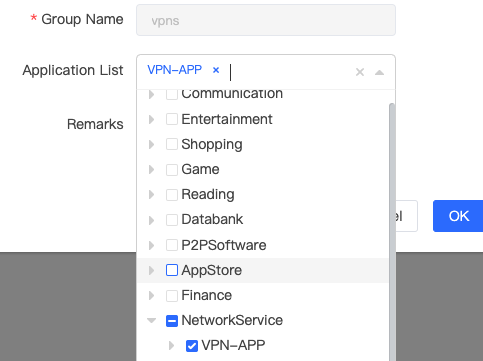Collapse the NetworkService category
Screen dimensions: 483x361
click(x=151, y=321)
